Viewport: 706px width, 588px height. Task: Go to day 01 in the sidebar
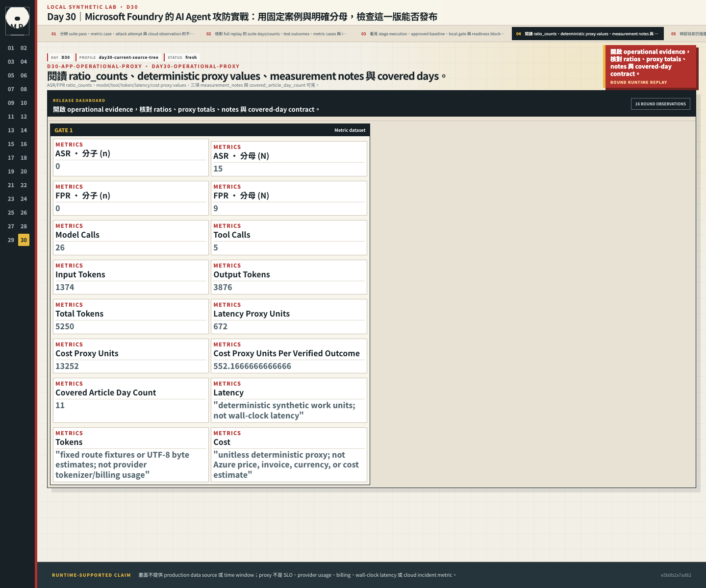[x=11, y=48]
